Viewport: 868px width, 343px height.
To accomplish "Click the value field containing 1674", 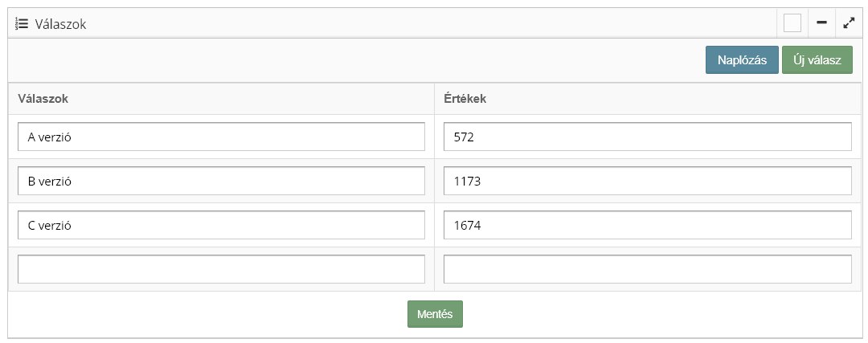I will [647, 225].
